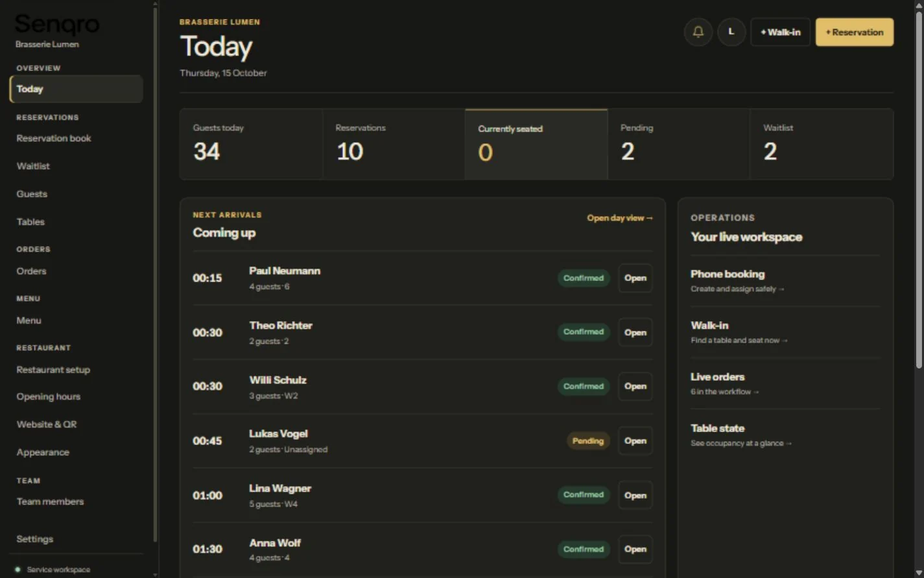Add a new Walk-in
The image size is (924, 578).
780,32
